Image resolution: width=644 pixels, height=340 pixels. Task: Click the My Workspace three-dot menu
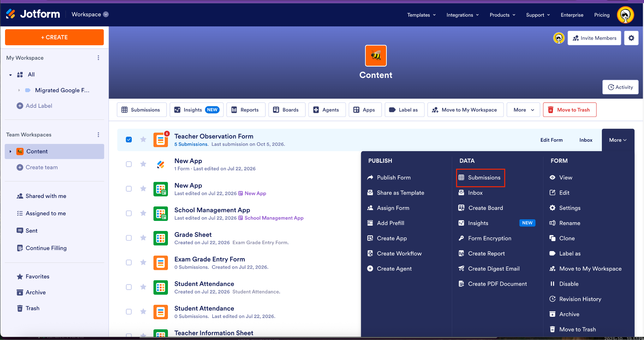(x=98, y=58)
